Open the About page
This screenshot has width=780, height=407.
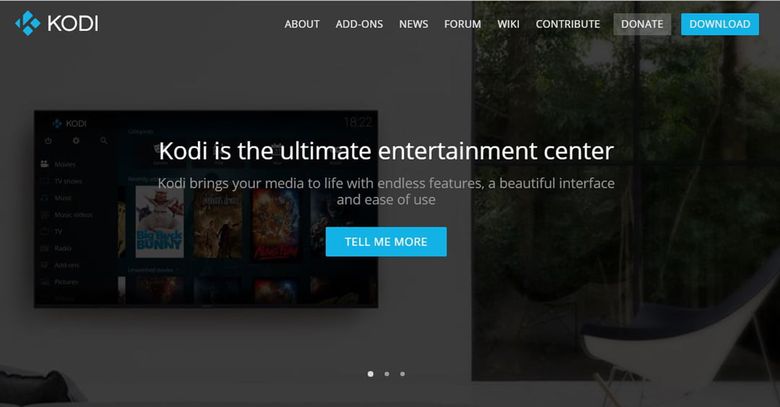pos(302,24)
